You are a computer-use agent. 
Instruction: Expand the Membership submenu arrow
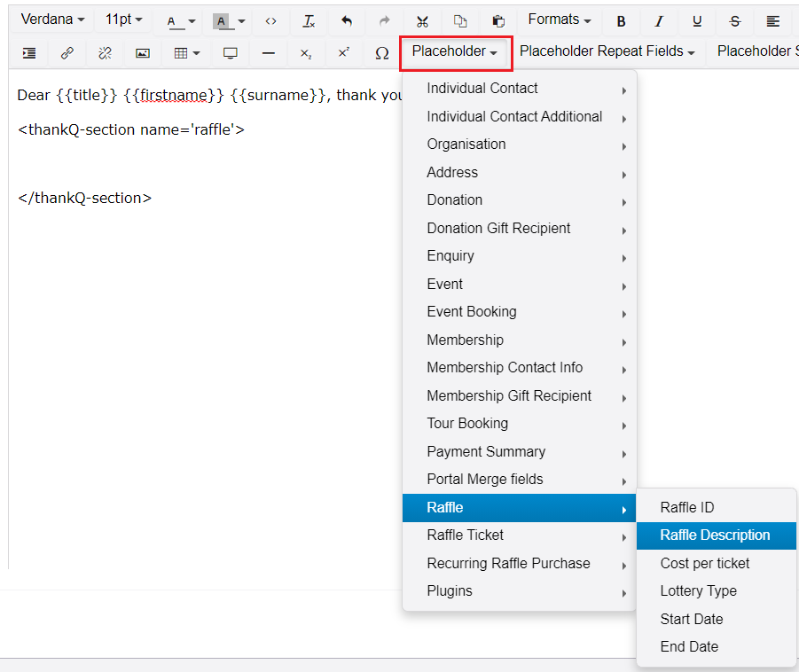[x=623, y=342]
